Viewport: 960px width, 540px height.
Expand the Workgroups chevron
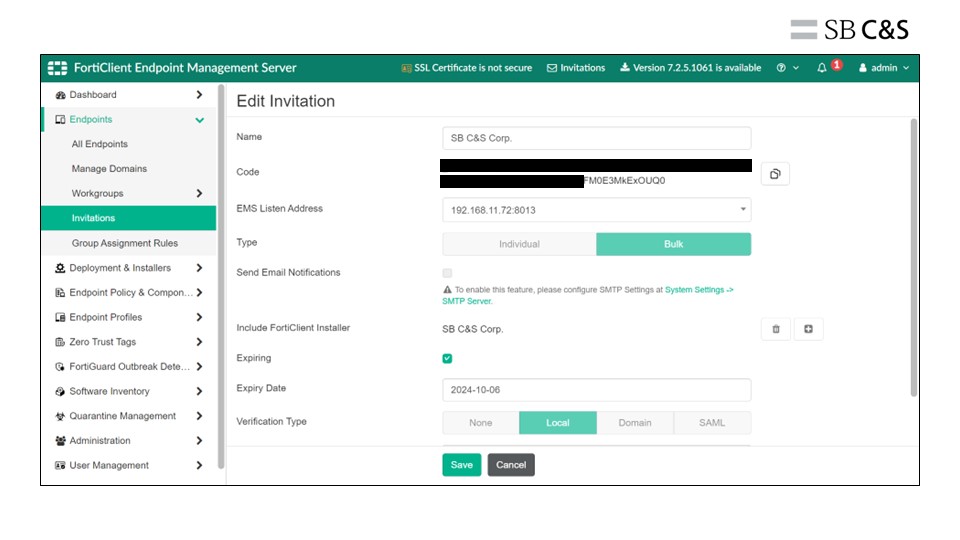199,193
